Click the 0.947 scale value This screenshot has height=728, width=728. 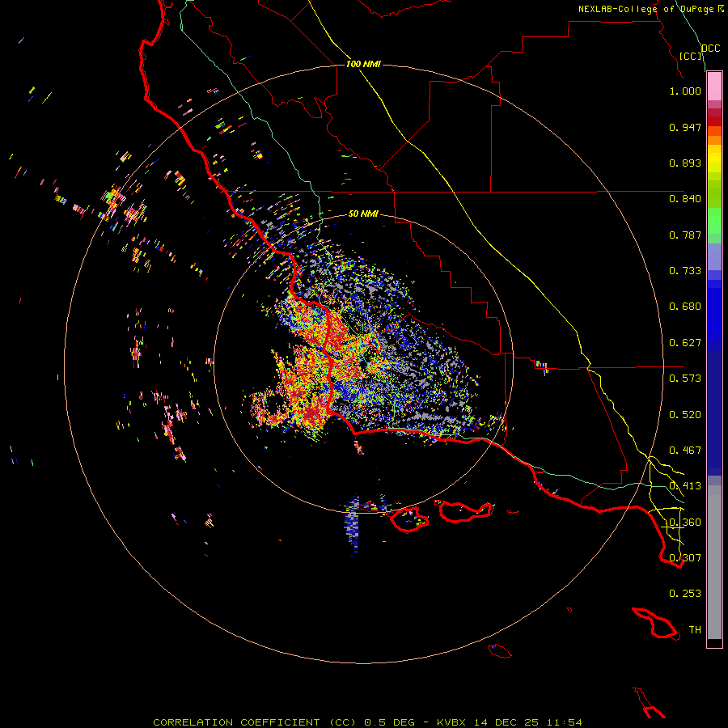coord(685,127)
